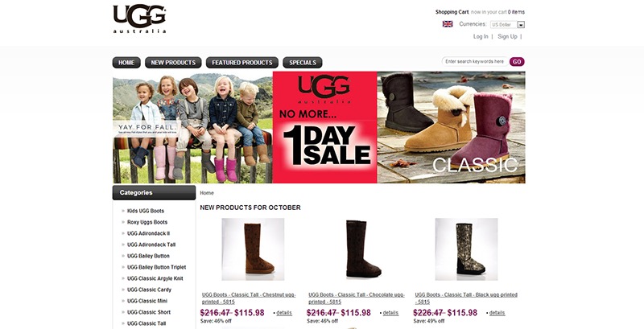This screenshot has width=644, height=329.
Task: Click the UGG Australia logo
Action: tap(139, 19)
